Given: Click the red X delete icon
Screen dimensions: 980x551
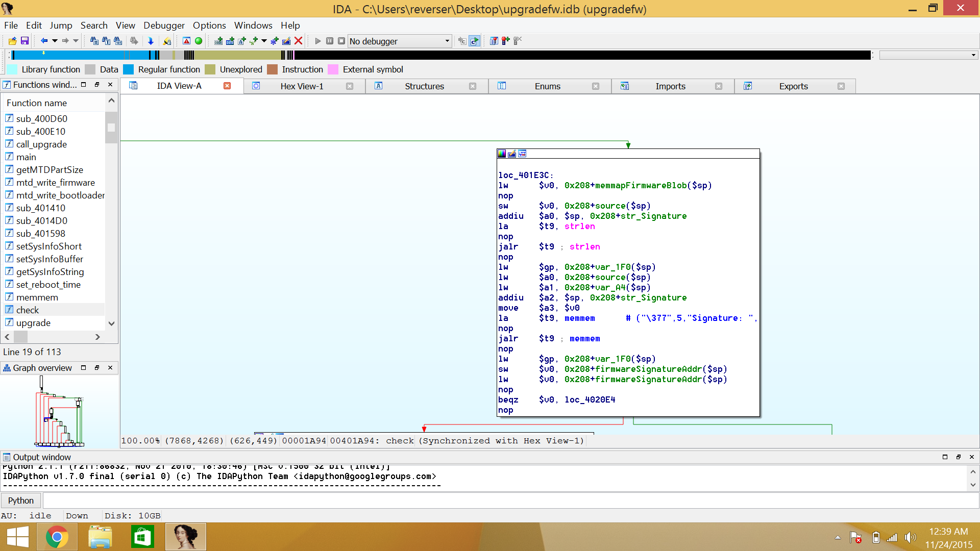Looking at the screenshot, I should pyautogui.click(x=299, y=41).
